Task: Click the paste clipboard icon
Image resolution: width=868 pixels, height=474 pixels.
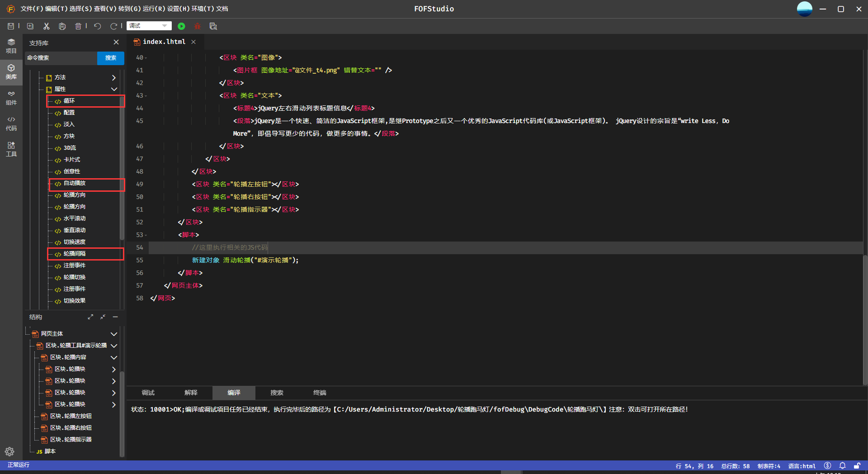Action: [x=62, y=26]
